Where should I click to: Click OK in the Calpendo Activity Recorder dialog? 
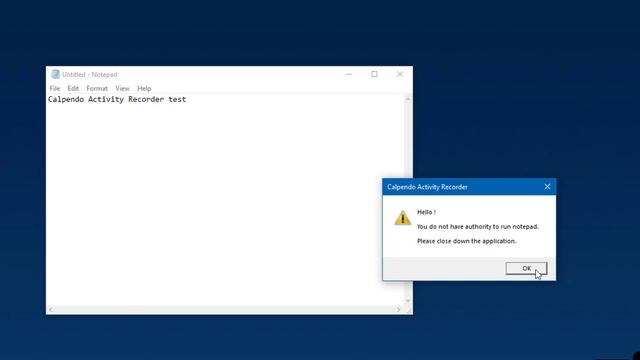(x=526, y=268)
